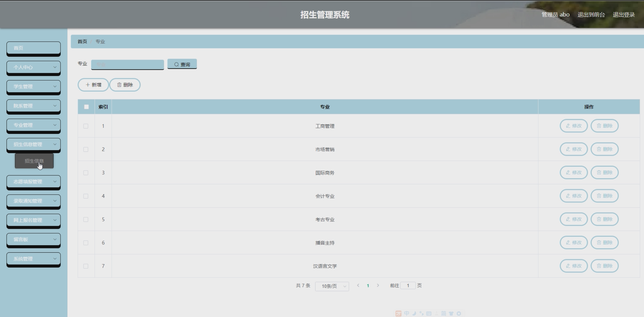Delete the 汉语言文学 entry
Viewport: 644px width, 317px height.
pyautogui.click(x=604, y=266)
